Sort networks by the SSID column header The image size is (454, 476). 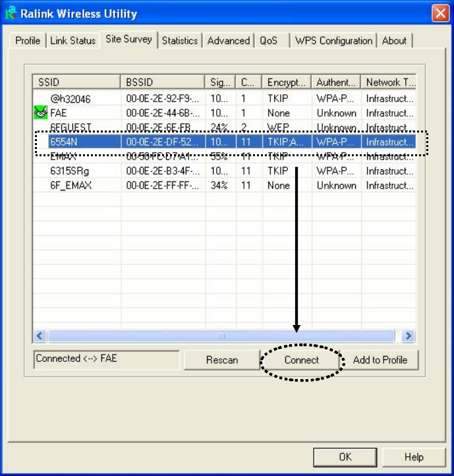(76, 82)
